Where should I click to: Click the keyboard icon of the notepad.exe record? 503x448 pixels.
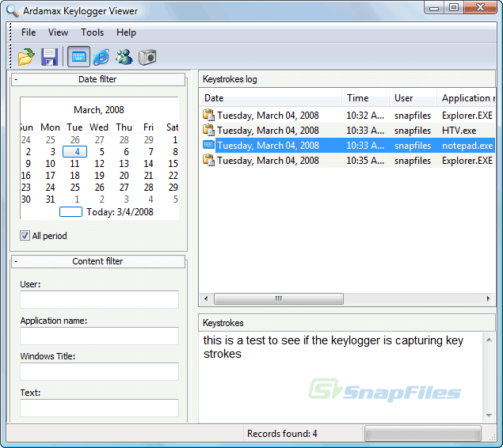(x=208, y=145)
